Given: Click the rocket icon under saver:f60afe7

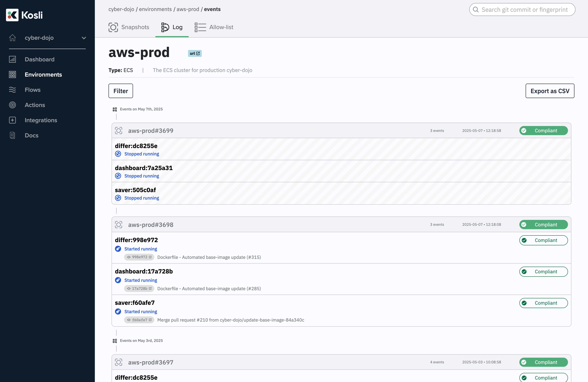Looking at the screenshot, I should pyautogui.click(x=118, y=312).
